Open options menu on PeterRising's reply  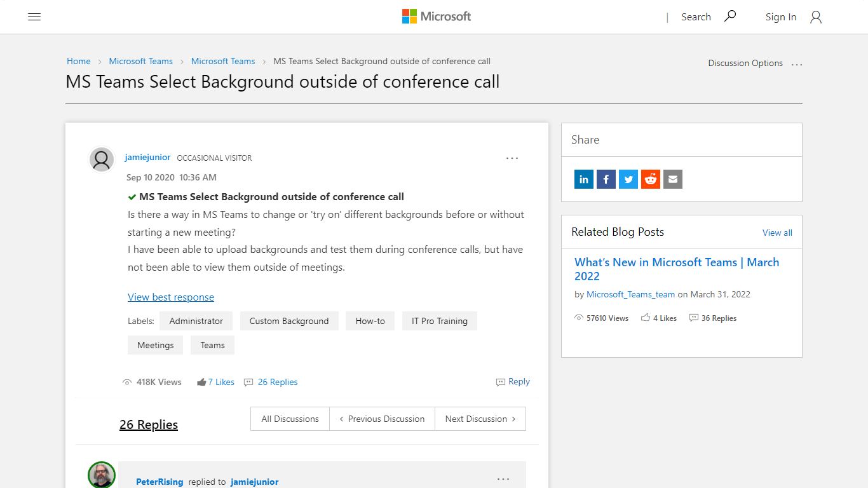(503, 479)
